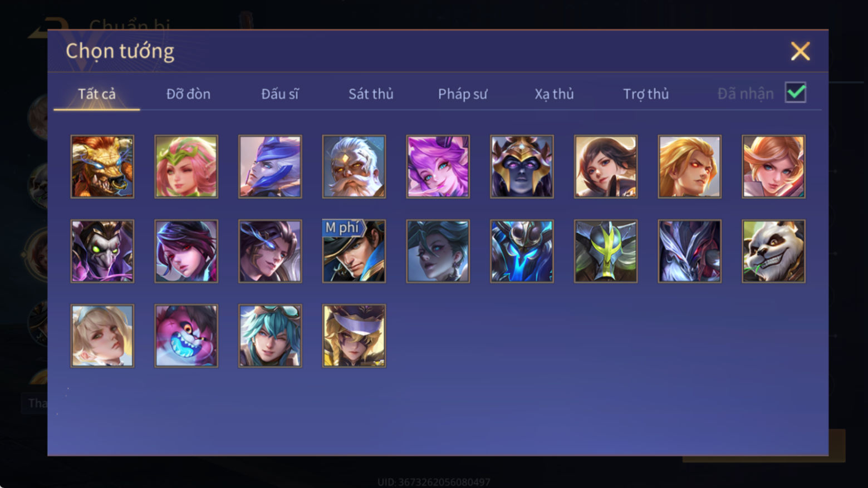This screenshot has width=868, height=488.
Task: Select the golden-helmeted dark-faced hero
Action: (x=522, y=166)
